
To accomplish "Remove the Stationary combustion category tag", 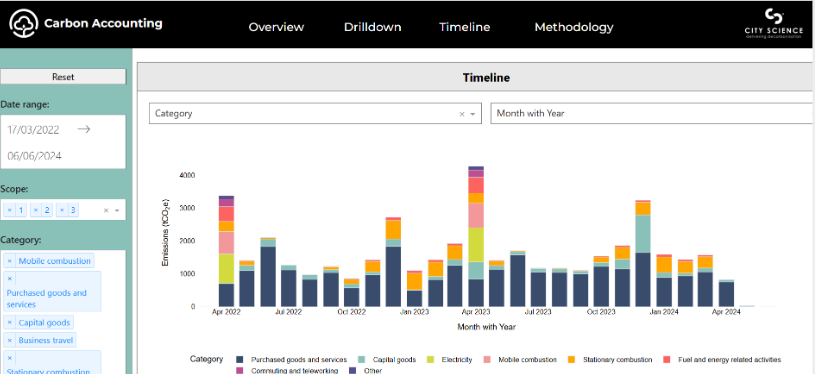I will (x=9, y=358).
